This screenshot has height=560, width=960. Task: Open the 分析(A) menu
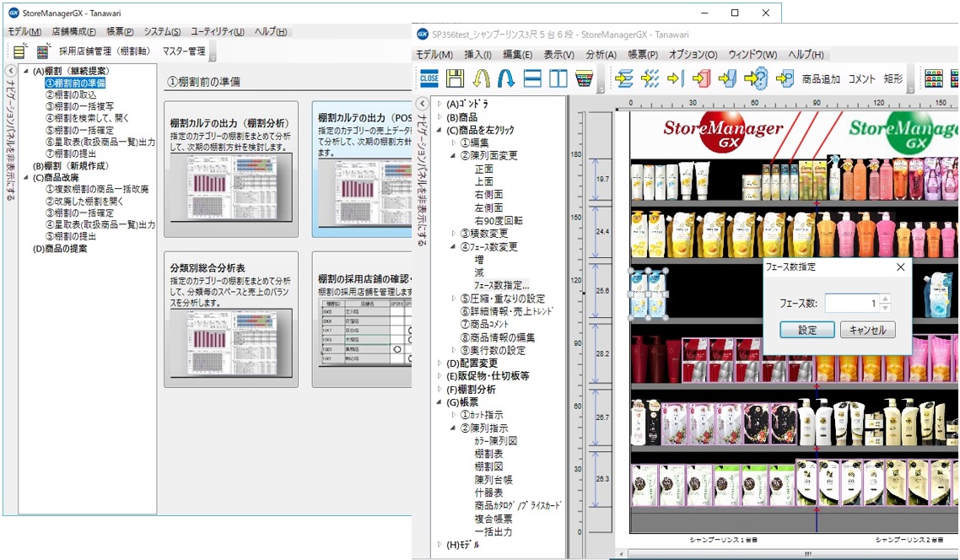600,55
